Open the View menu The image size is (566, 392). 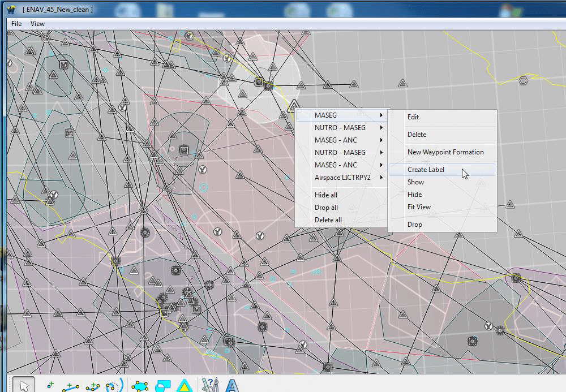pos(37,24)
